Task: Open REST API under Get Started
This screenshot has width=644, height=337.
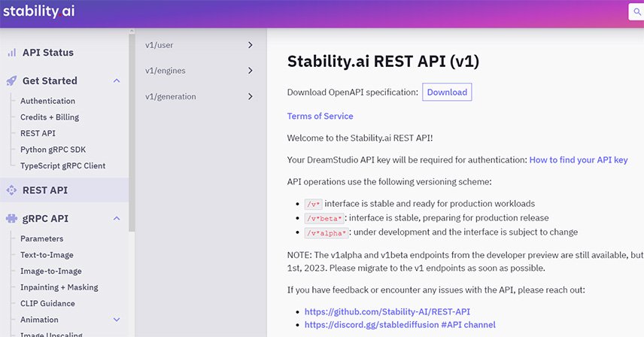Action: tap(38, 133)
